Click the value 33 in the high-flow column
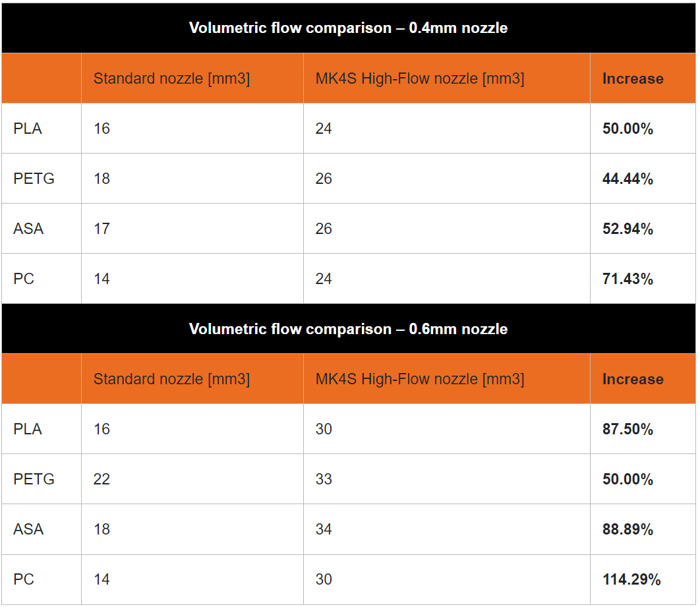The width and height of the screenshot is (700, 607). (324, 479)
